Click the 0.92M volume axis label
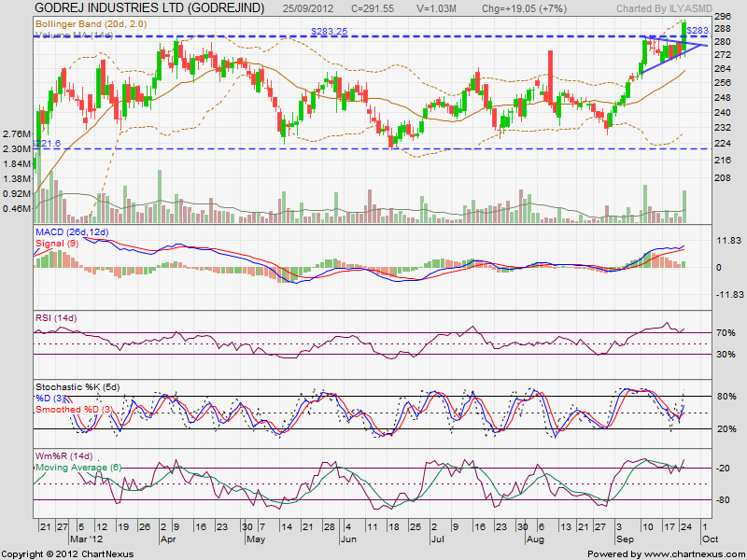The width and height of the screenshot is (747, 560). 17,194
